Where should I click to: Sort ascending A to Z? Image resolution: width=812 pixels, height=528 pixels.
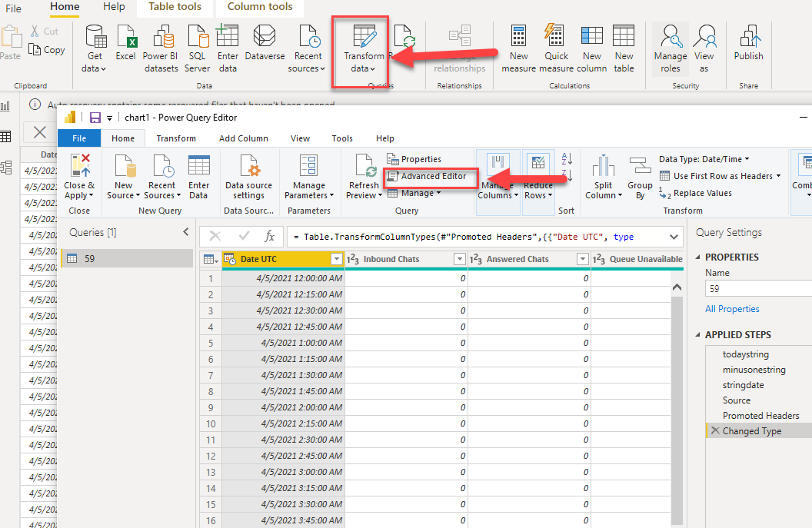pyautogui.click(x=567, y=159)
